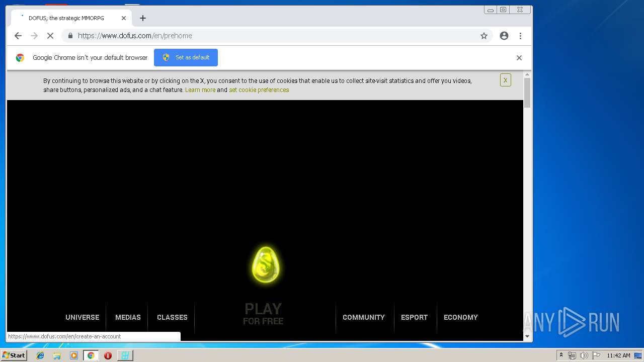Click the taskbar clock 11:42 AM
644x362 pixels.
point(618,355)
